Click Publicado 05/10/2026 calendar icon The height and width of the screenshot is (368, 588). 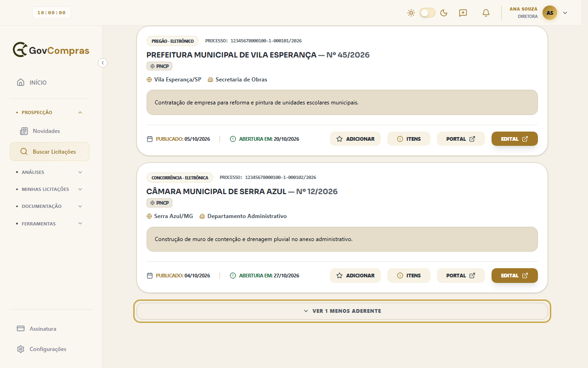[149, 139]
